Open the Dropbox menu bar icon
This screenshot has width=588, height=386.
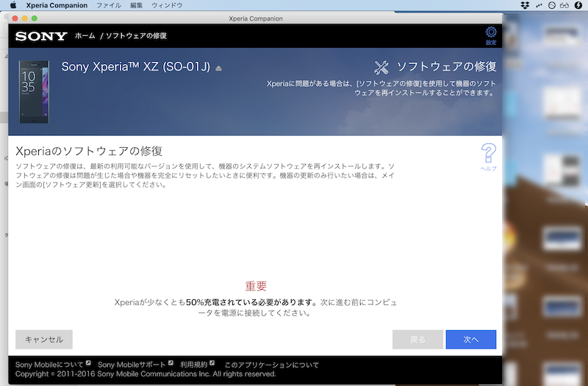(x=524, y=5)
